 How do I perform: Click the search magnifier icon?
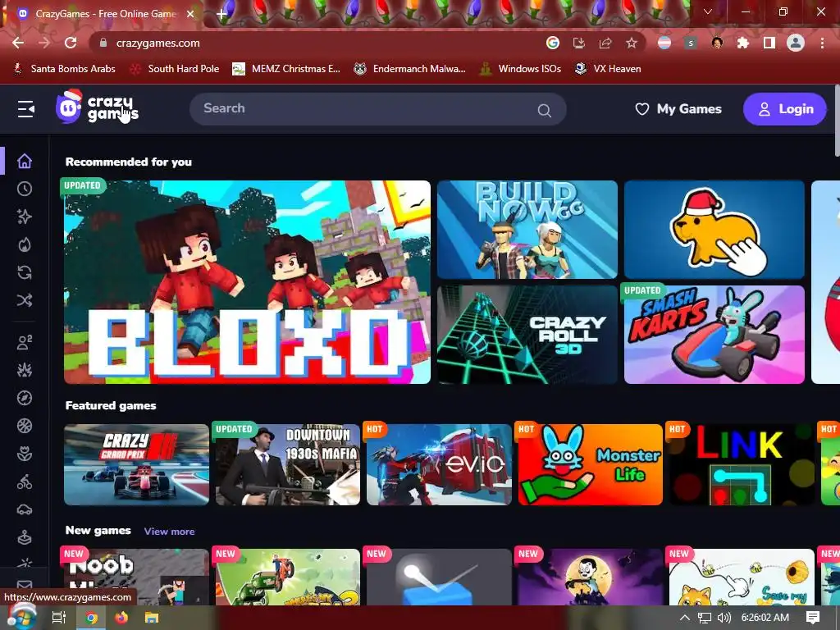(545, 111)
